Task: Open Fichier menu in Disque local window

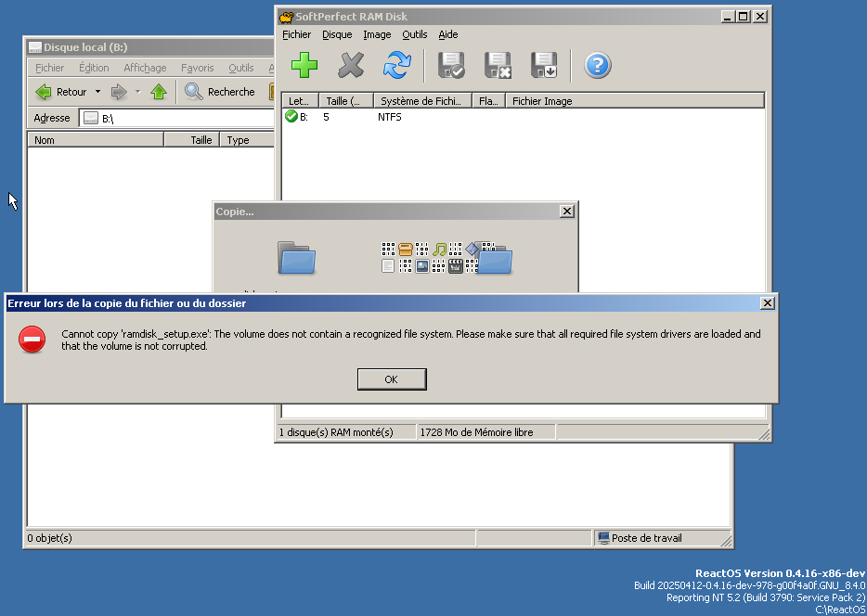Action: 50,68
